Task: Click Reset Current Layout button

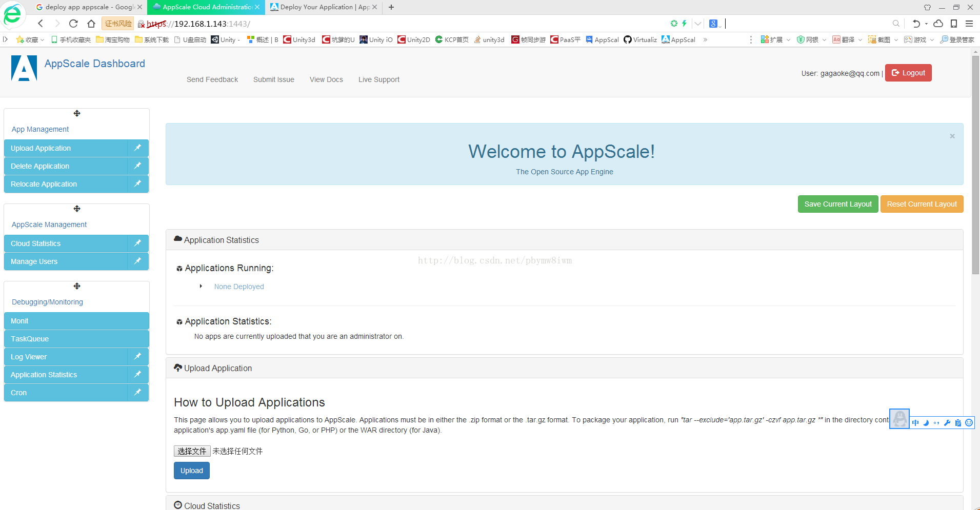Action: point(922,204)
